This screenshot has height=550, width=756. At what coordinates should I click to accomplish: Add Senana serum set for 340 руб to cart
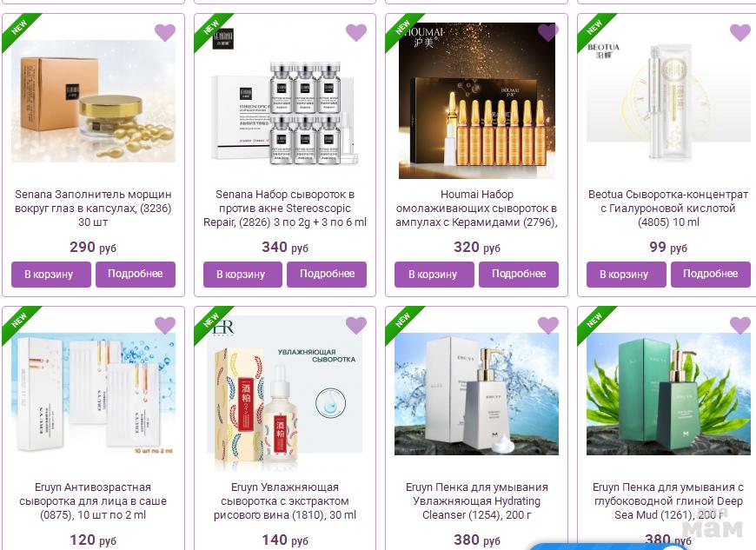[242, 275]
